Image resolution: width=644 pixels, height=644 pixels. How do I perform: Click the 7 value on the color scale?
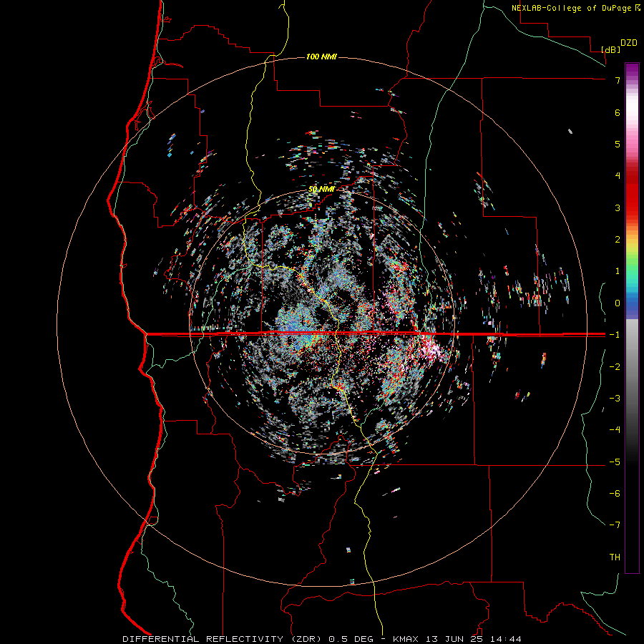tap(618, 80)
